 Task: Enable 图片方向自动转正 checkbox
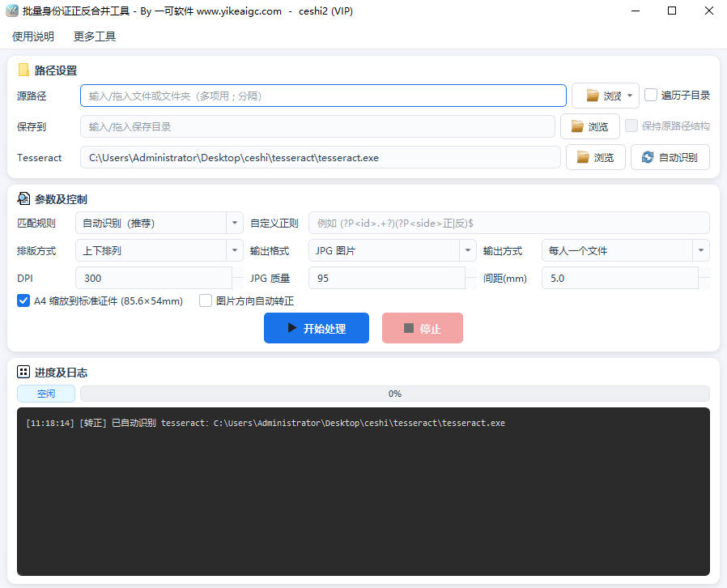[x=206, y=300]
